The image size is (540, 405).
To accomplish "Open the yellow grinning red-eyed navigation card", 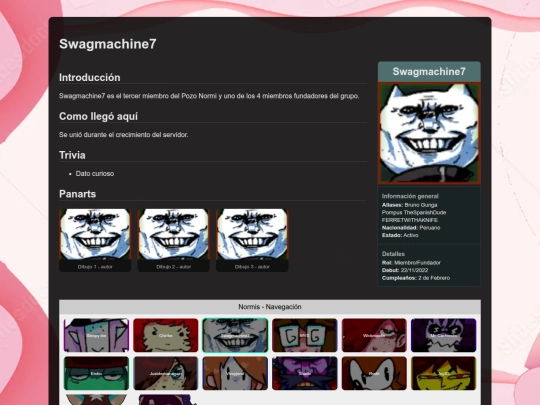I will [444, 373].
